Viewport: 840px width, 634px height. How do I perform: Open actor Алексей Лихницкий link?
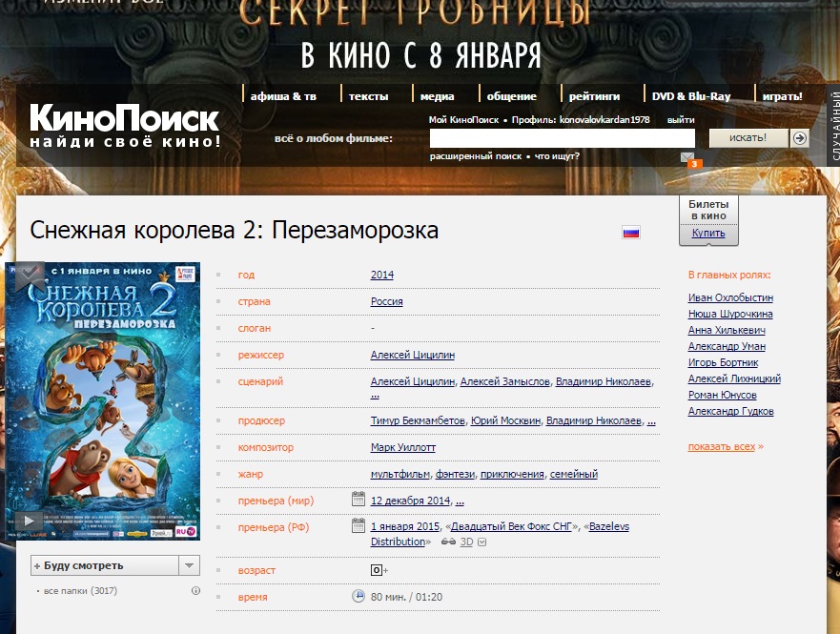click(734, 379)
